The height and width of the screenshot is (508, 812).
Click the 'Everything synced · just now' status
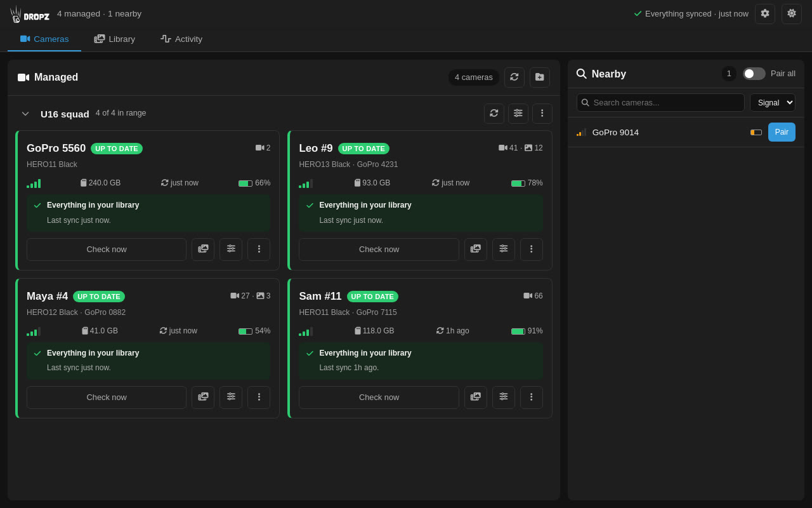point(691,14)
